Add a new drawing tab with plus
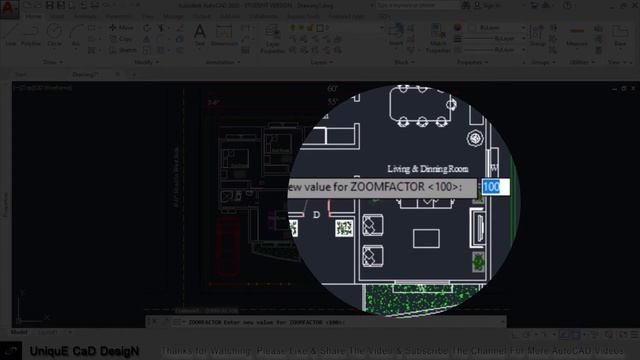 [x=133, y=75]
